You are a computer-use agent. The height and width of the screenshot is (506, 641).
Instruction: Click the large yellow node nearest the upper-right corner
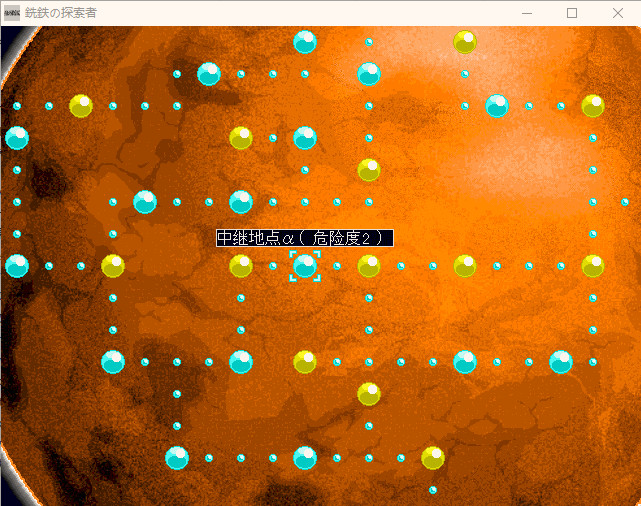[593, 106]
